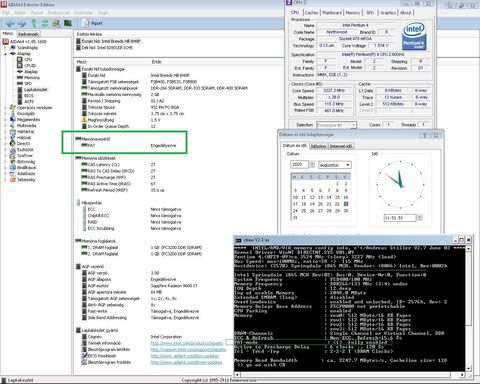Screen dimensions: 480x384
Task: Select the CPU node under Alaplap
Action: (x=25, y=60)
